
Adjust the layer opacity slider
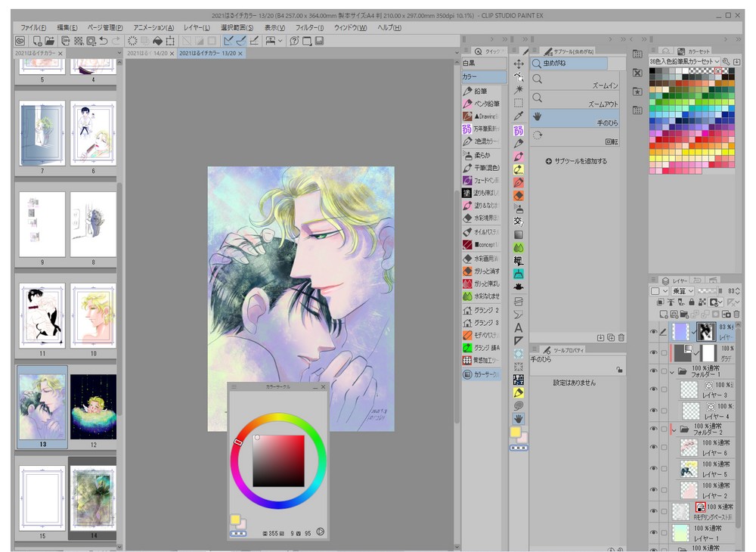click(710, 290)
